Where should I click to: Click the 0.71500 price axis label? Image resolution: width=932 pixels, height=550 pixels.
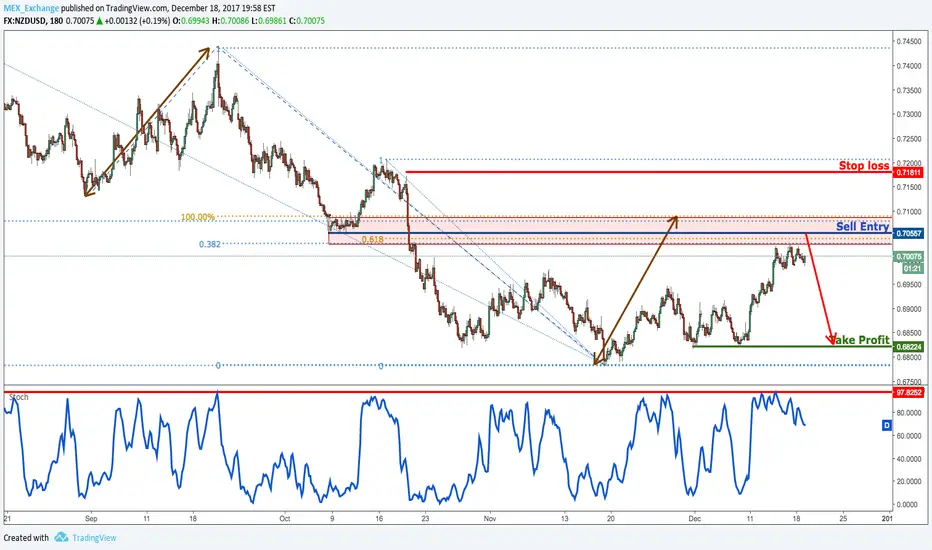coord(909,187)
